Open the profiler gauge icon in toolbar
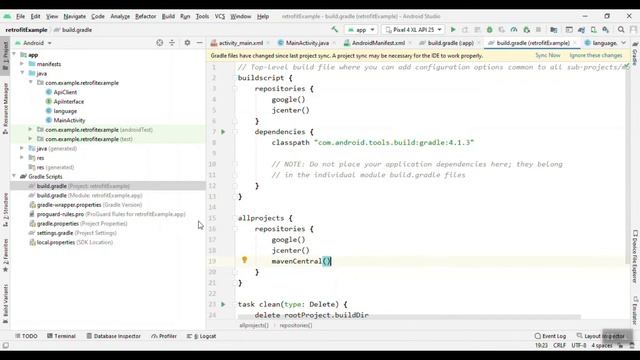The height and width of the screenshot is (360, 640). [514, 30]
